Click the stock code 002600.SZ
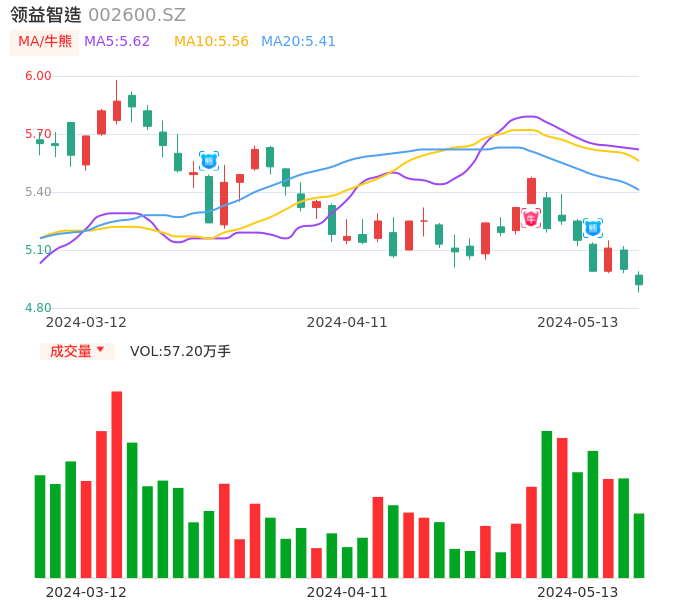686x606 pixels. tap(137, 15)
